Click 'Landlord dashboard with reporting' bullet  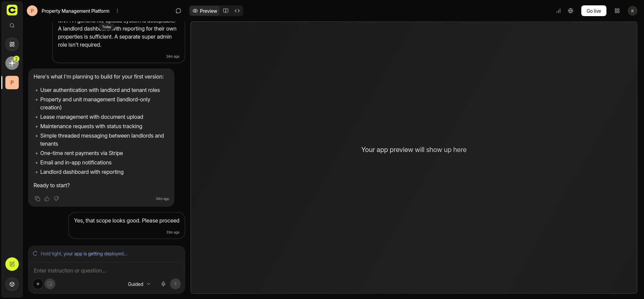click(82, 172)
